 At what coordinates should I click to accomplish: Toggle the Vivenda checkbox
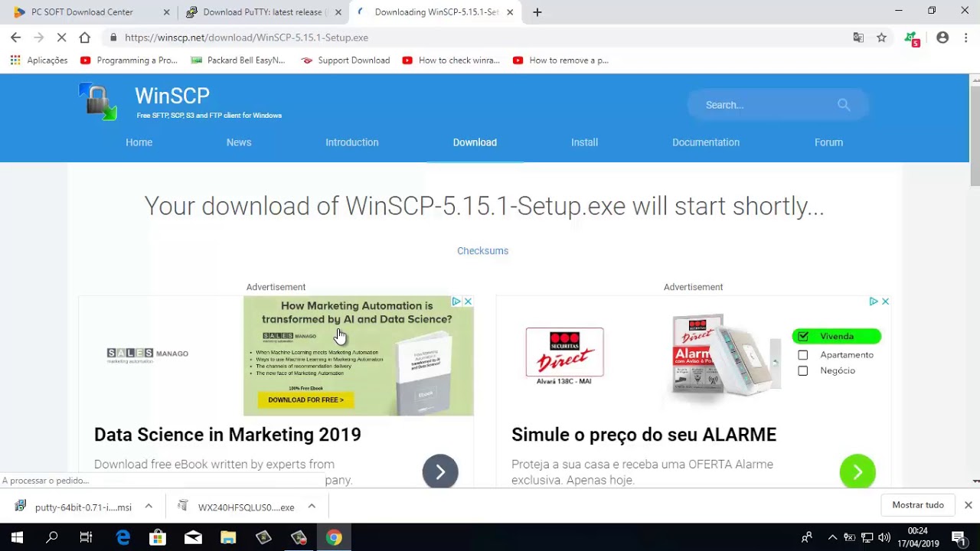tap(802, 337)
